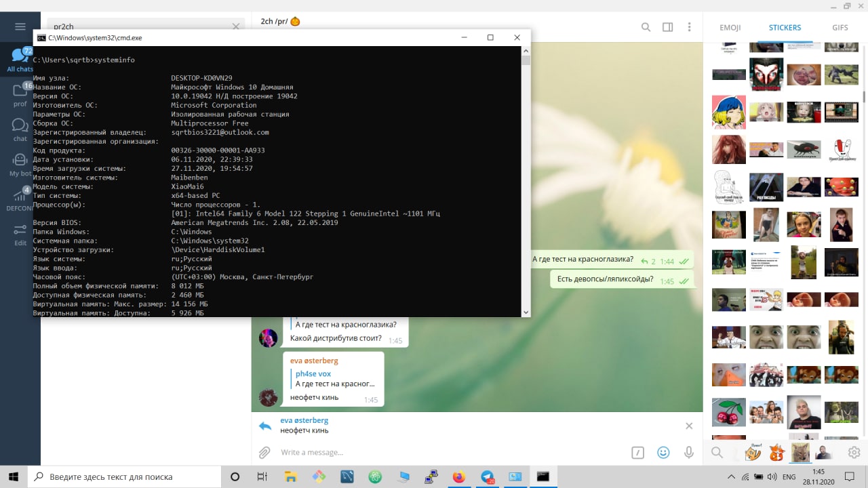Click the round avatar beside Какой дистрибутив стоит?

point(268,338)
